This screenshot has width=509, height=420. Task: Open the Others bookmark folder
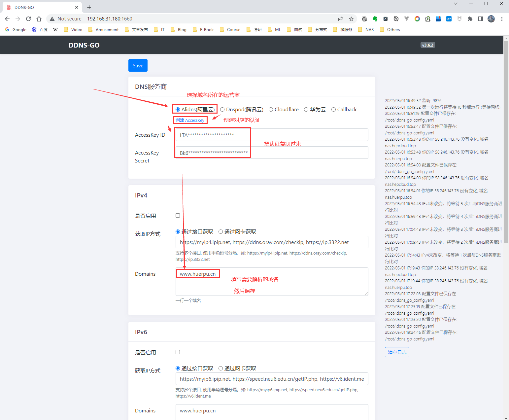pyautogui.click(x=390, y=30)
